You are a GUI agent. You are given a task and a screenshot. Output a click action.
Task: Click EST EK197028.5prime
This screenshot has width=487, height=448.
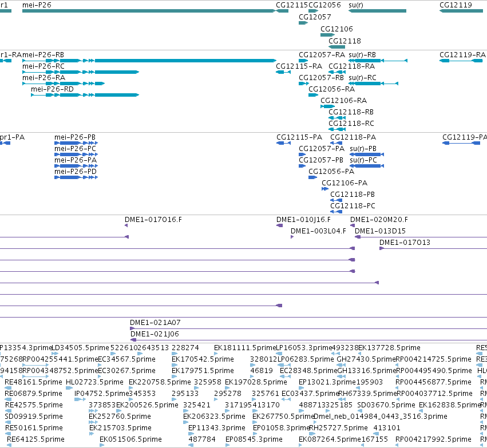(x=256, y=382)
